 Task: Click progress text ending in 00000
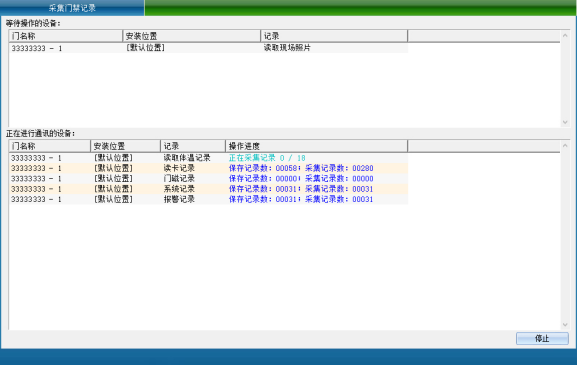coord(301,178)
